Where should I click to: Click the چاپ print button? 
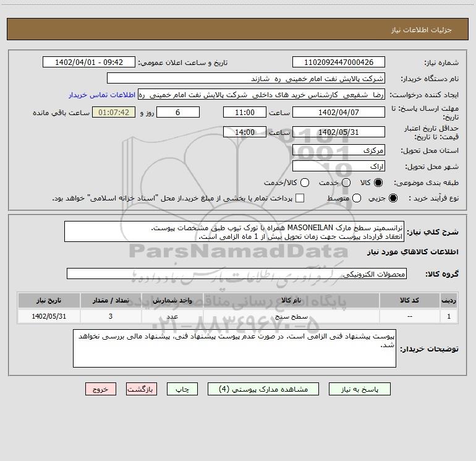coord(182,389)
